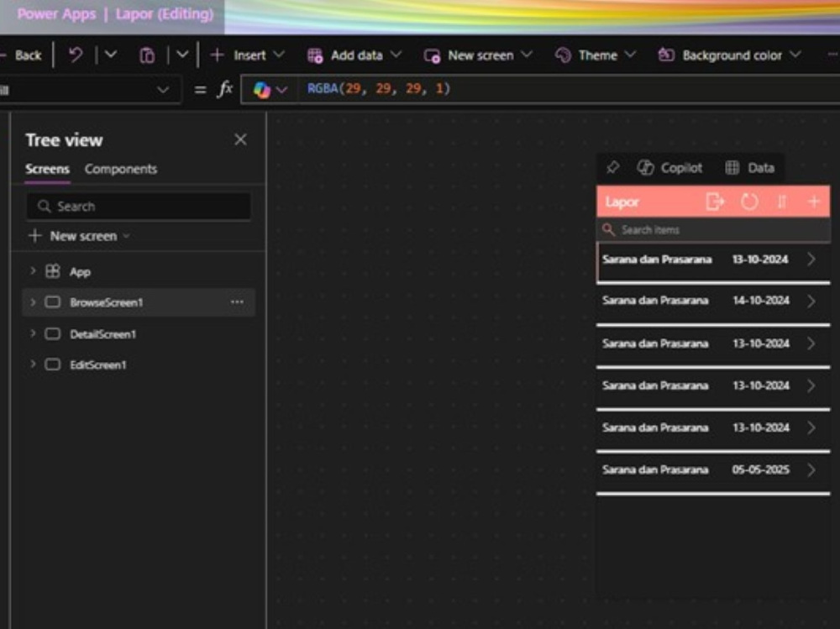Image resolution: width=840 pixels, height=629 pixels.
Task: Open Copilot from the canvas toolbar
Action: (669, 168)
